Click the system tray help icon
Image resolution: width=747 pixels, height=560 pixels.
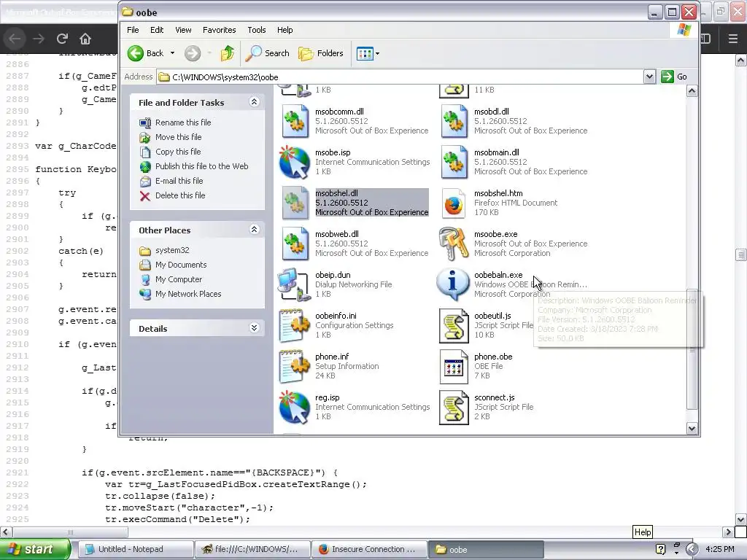pos(660,549)
